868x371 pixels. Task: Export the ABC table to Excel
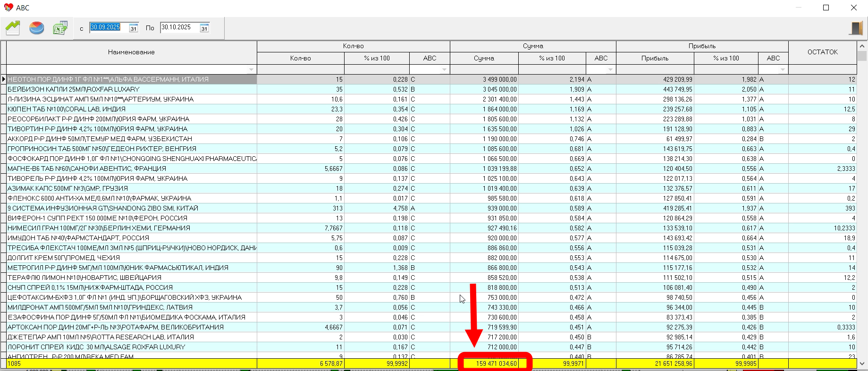pos(60,28)
